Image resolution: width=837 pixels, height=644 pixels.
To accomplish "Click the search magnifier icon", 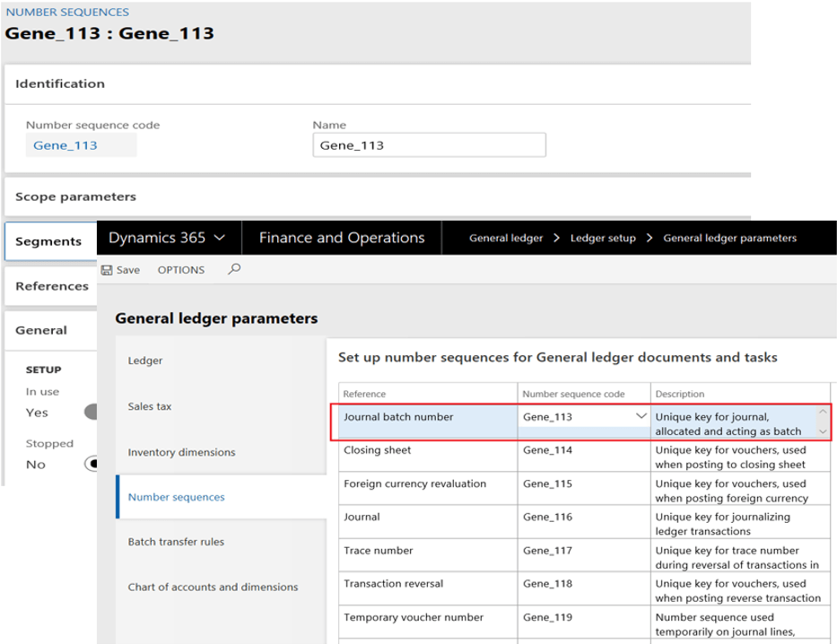I will 234,269.
